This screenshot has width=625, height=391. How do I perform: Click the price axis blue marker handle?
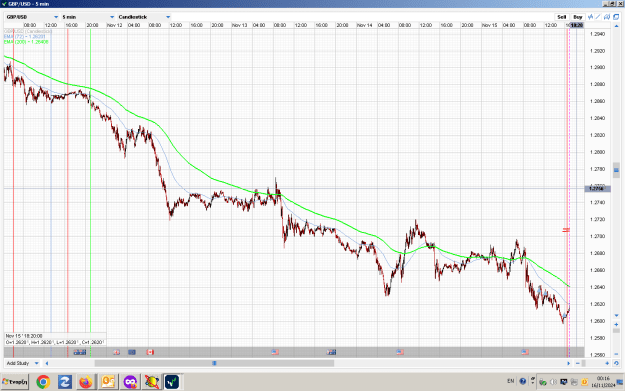[616, 170]
